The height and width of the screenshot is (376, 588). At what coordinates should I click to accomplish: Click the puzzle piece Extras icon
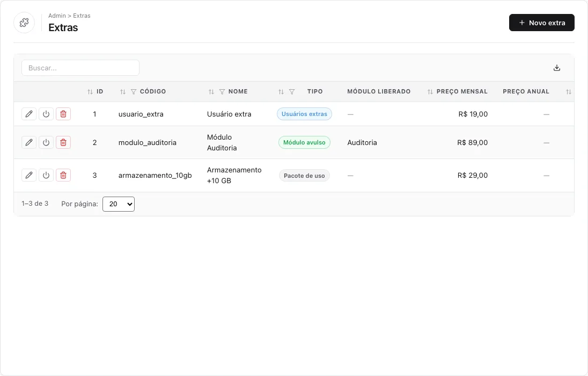(24, 23)
